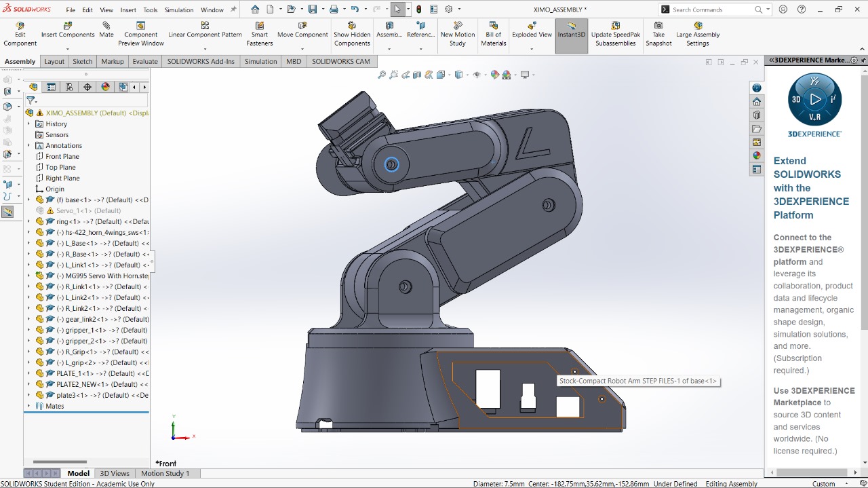Open Component Preview Window
The image size is (868, 488).
141,34
